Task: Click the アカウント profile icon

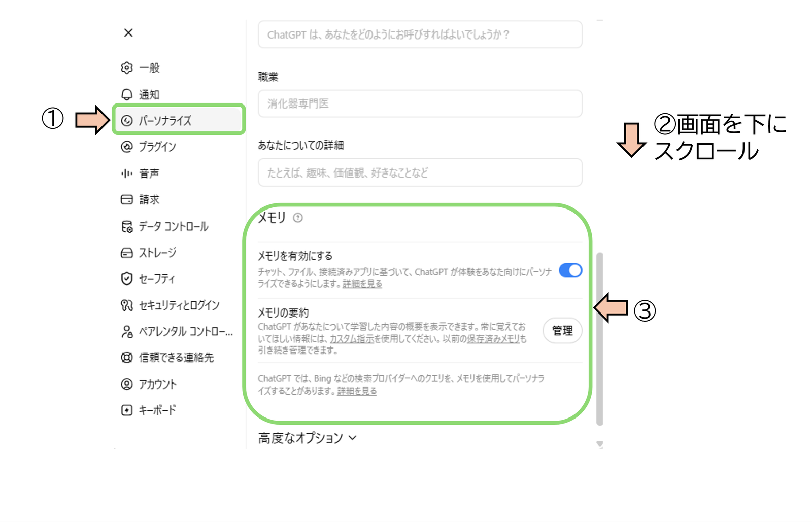Action: point(127,384)
